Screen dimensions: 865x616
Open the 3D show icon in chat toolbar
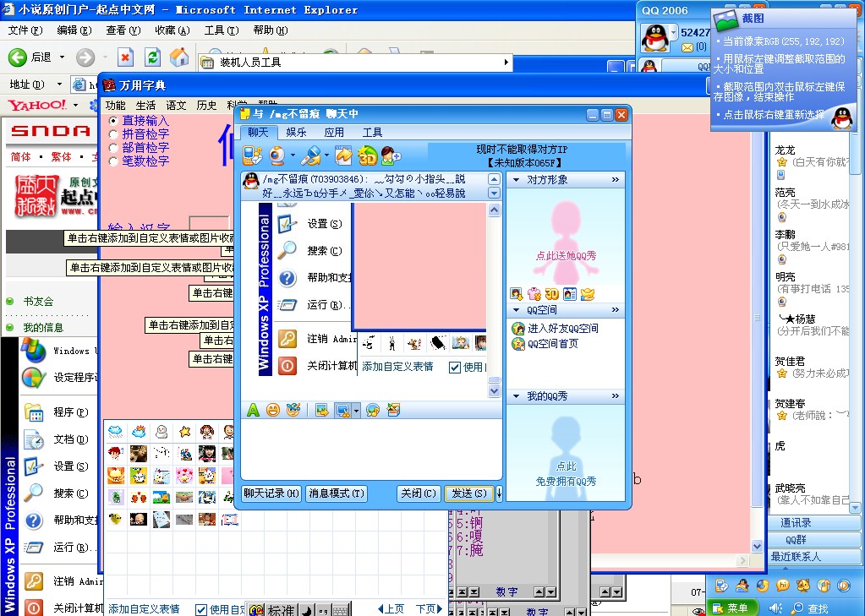tap(367, 156)
